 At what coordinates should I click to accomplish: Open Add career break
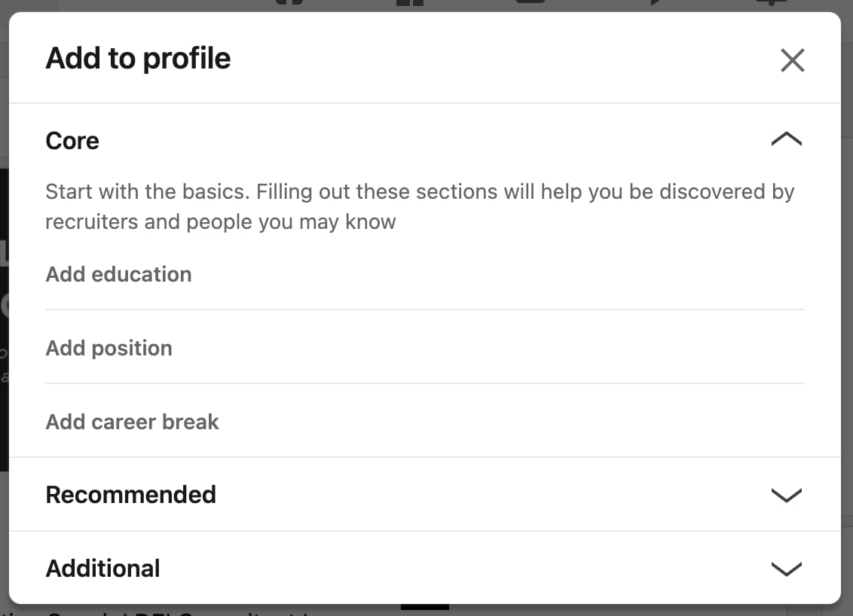click(x=132, y=422)
